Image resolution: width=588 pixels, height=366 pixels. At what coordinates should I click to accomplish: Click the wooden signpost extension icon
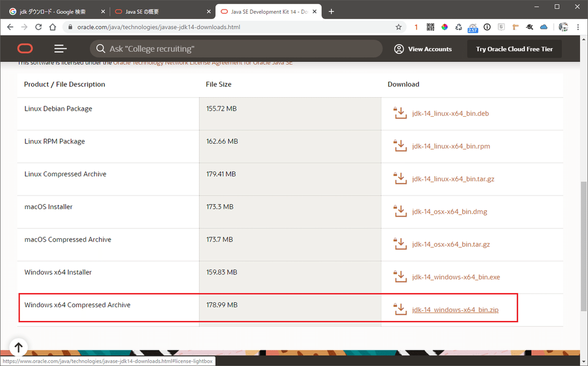point(515,27)
